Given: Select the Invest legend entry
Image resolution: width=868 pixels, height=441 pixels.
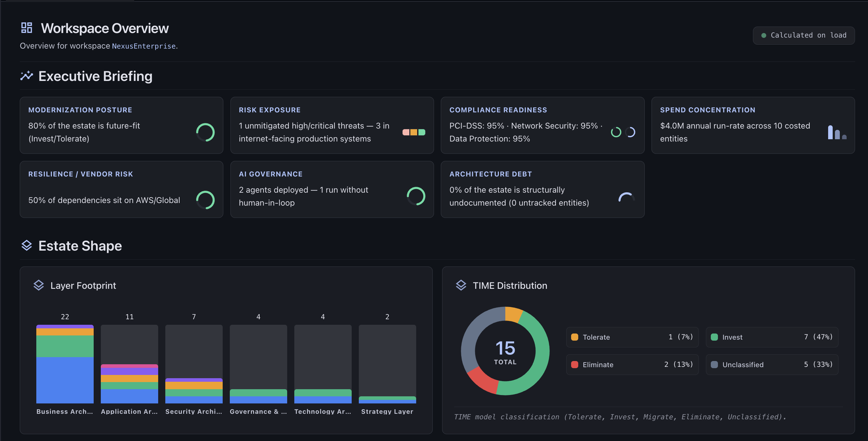Looking at the screenshot, I should pos(772,337).
